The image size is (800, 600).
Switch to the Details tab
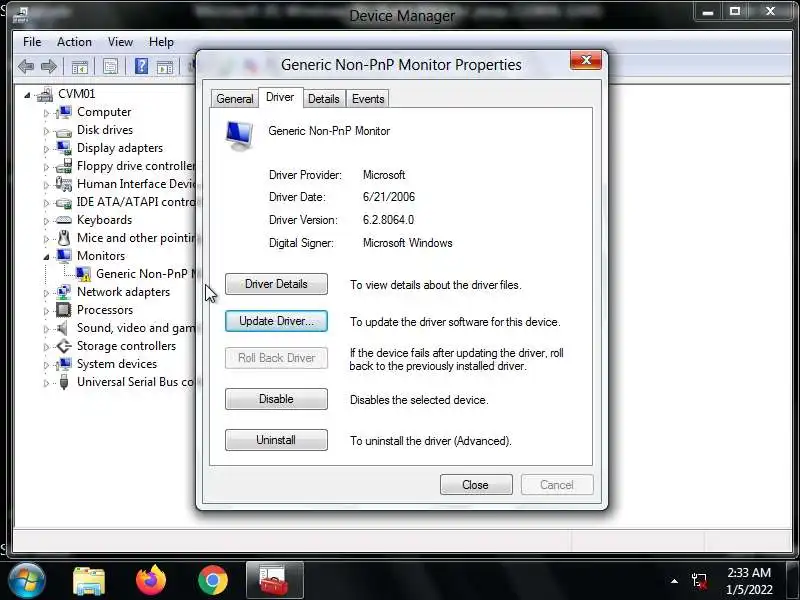[323, 98]
